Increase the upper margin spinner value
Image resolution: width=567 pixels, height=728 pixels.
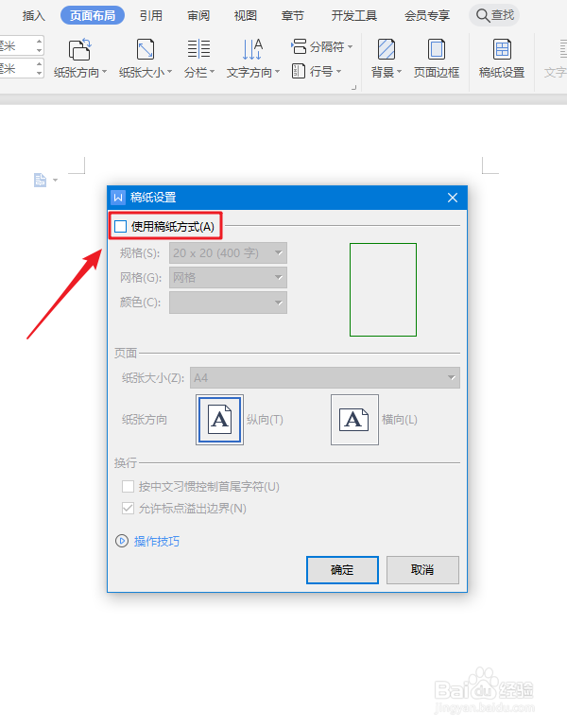39,42
